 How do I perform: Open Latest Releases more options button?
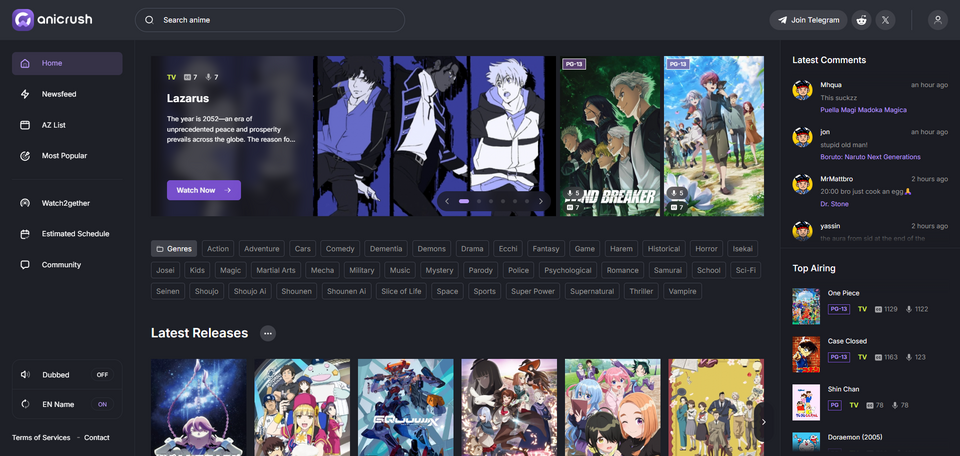click(268, 334)
